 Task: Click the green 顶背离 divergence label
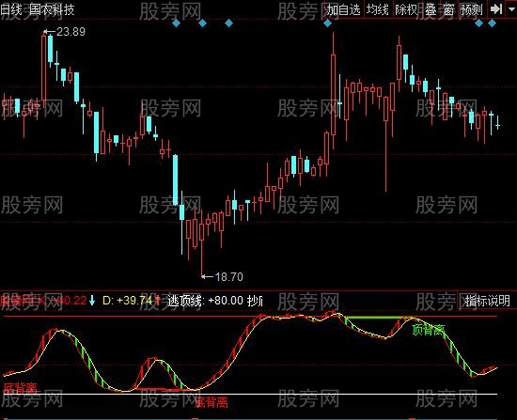pos(429,330)
